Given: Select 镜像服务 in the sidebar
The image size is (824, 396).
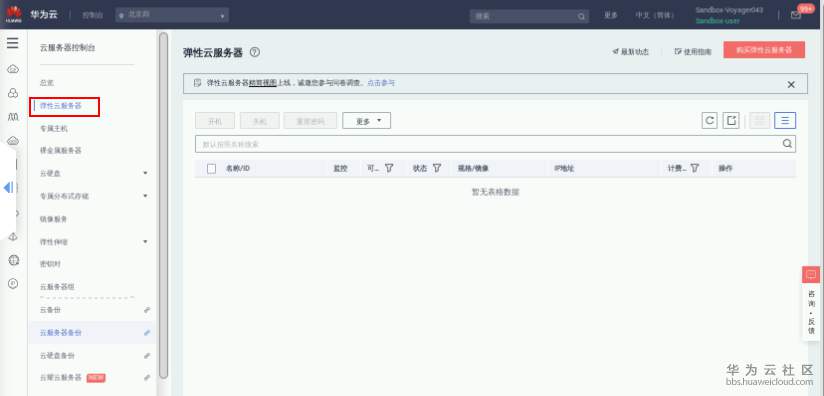Looking at the screenshot, I should coord(54,219).
